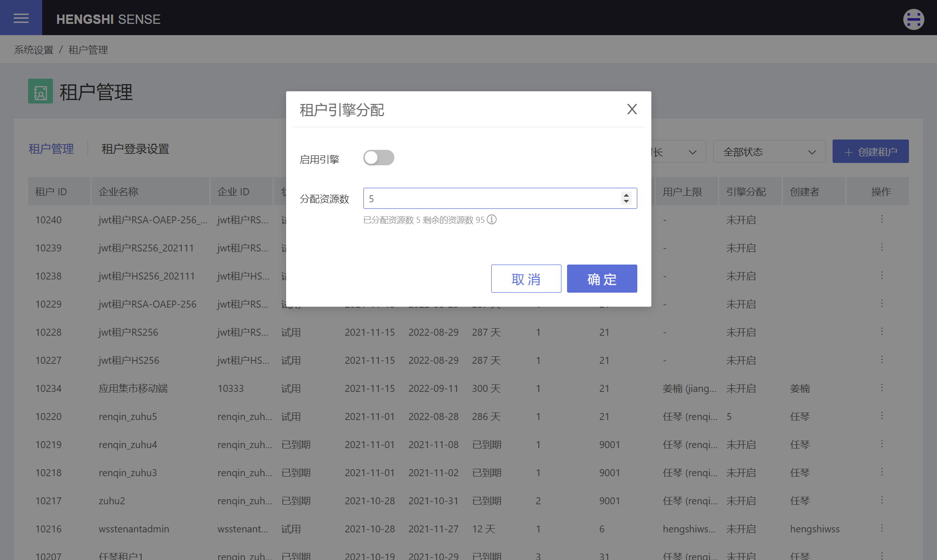Toggle the enable engine switch
This screenshot has width=937, height=560.
click(x=379, y=158)
